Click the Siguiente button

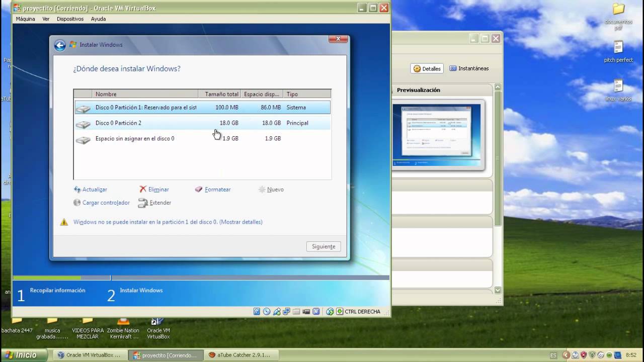point(324,246)
